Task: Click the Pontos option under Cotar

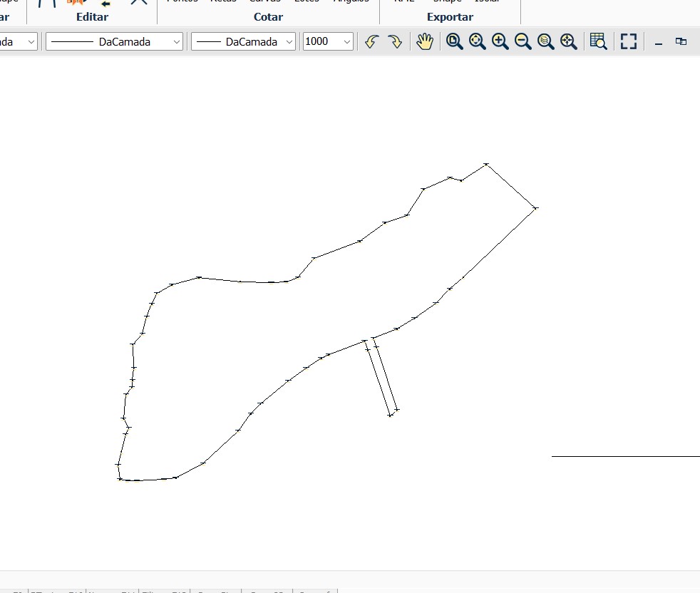Action: [x=182, y=1]
